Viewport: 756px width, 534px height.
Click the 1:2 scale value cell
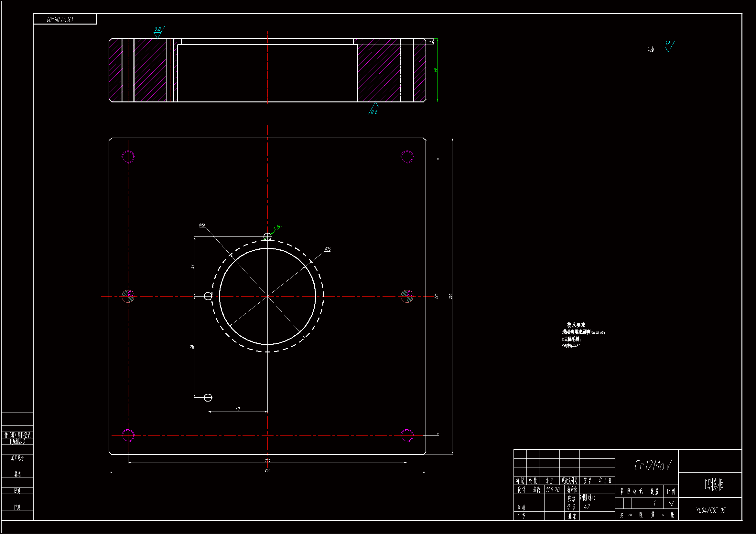click(671, 503)
